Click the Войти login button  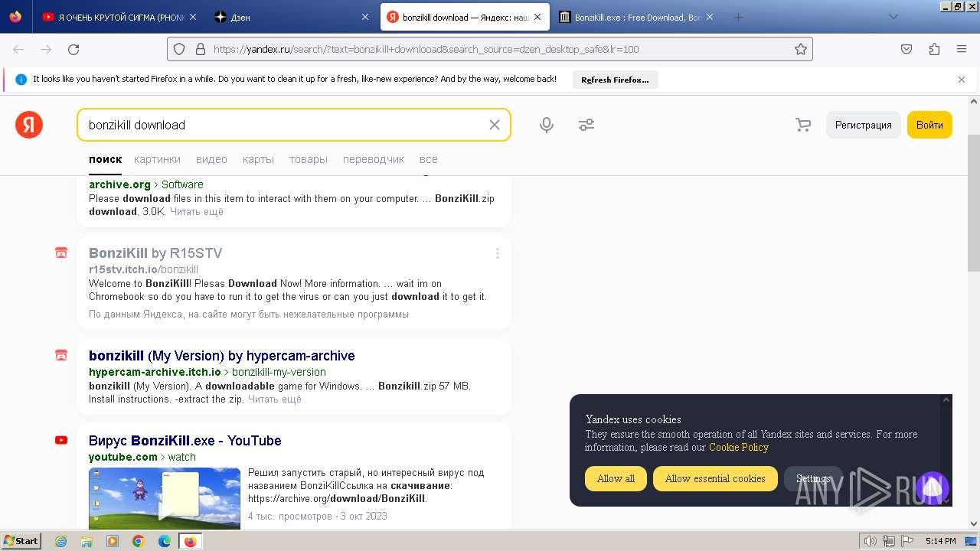coord(929,125)
